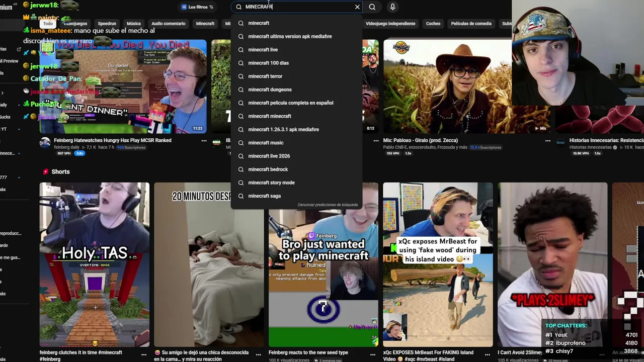Open the 'Historias Innecesarias: Resistencia' video title
Viewport: 644px width, 362px height.
606,140
